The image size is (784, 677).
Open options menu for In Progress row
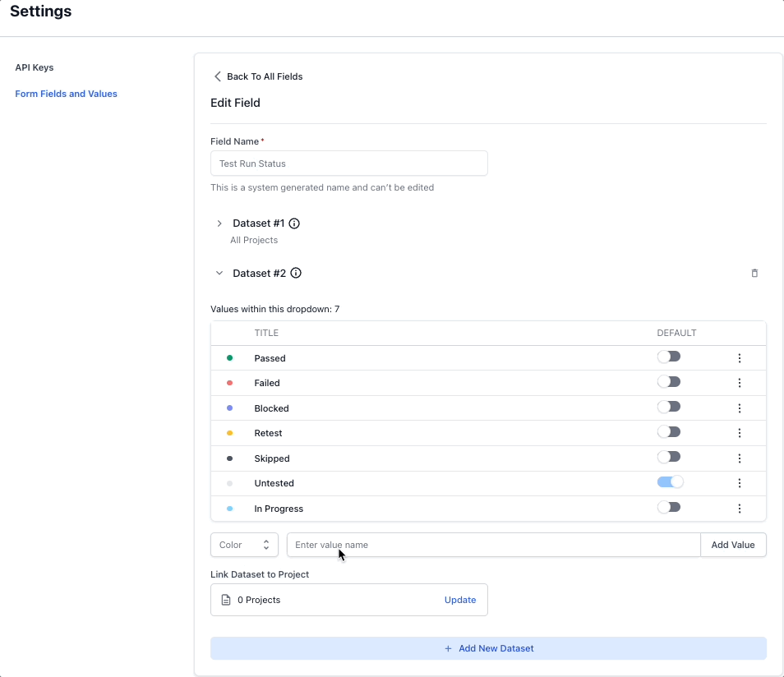click(x=740, y=509)
